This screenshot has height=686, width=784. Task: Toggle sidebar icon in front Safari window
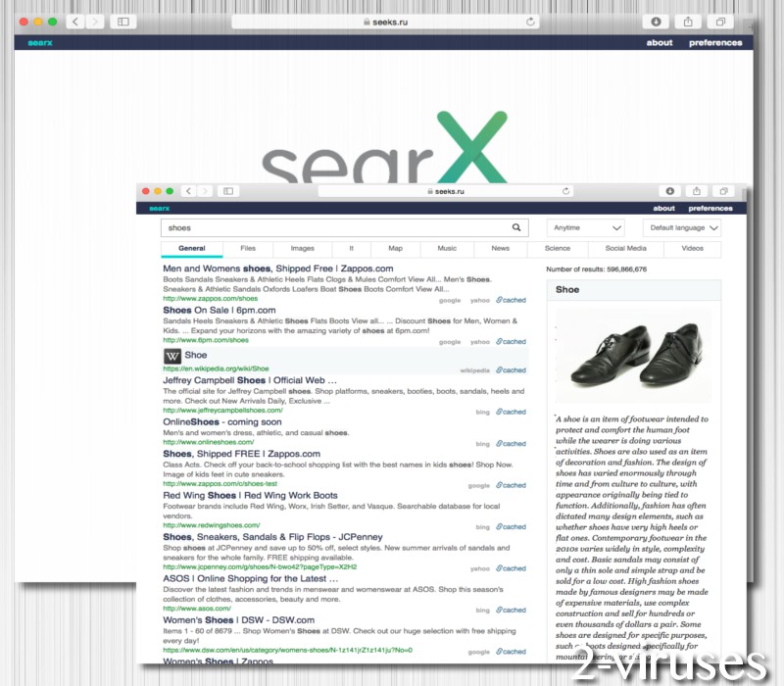(227, 191)
